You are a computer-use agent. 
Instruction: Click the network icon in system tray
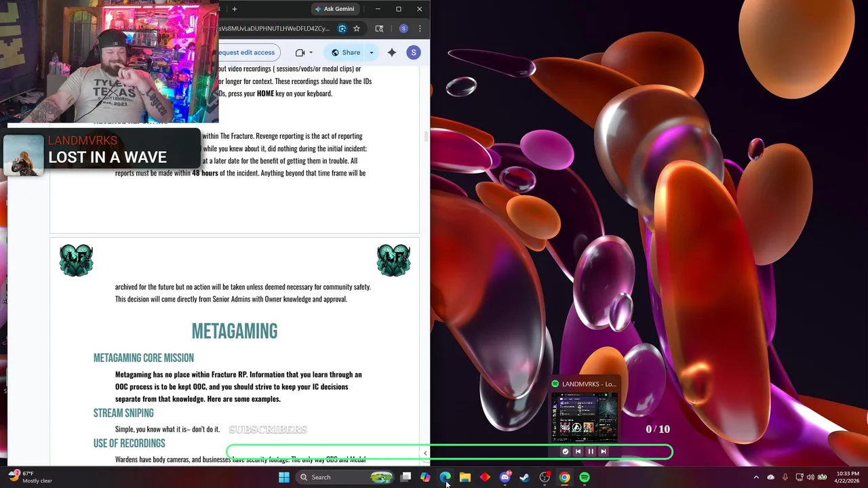click(800, 477)
